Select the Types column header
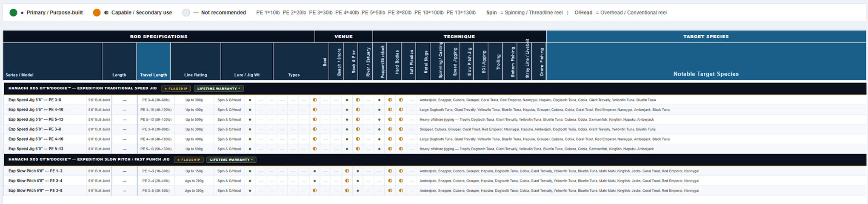The width and height of the screenshot is (868, 204). [x=294, y=61]
